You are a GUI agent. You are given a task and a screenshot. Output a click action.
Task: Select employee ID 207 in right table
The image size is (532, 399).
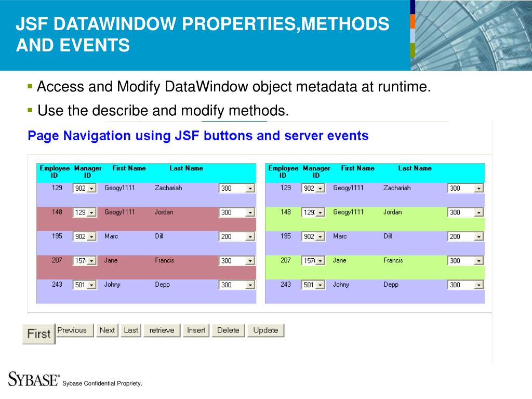coord(286,260)
